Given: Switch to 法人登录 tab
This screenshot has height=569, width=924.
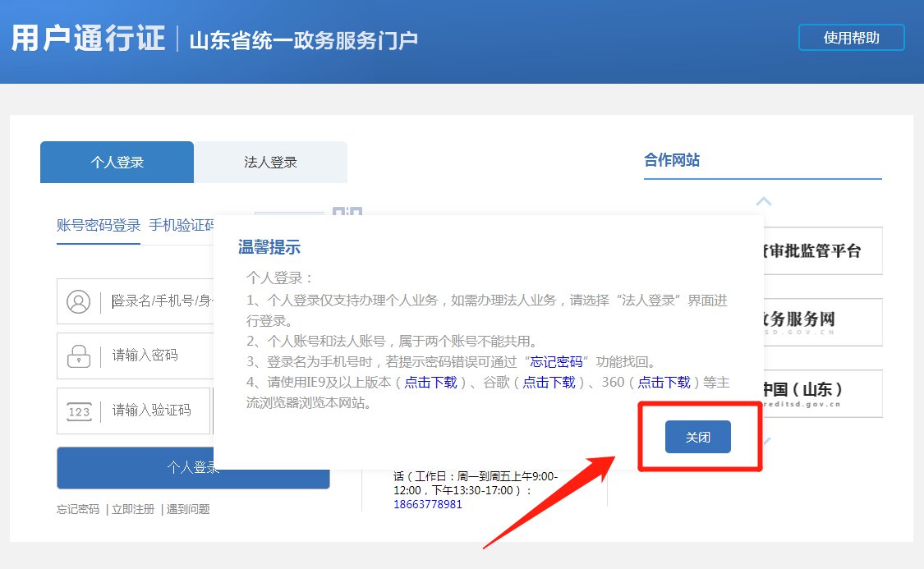Looking at the screenshot, I should 270,162.
